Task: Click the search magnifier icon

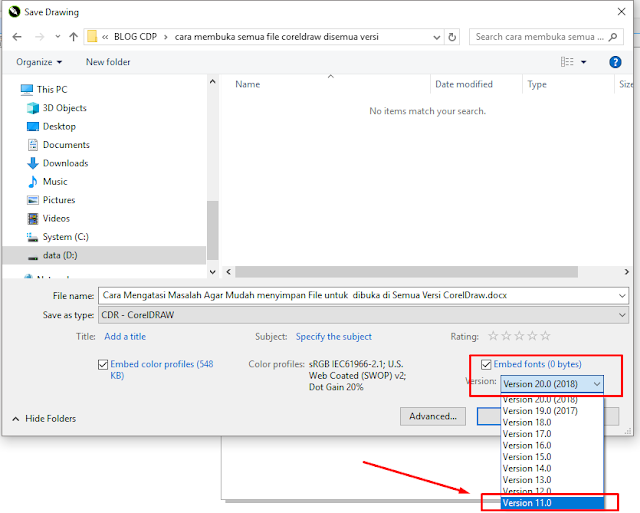Action: (x=613, y=37)
